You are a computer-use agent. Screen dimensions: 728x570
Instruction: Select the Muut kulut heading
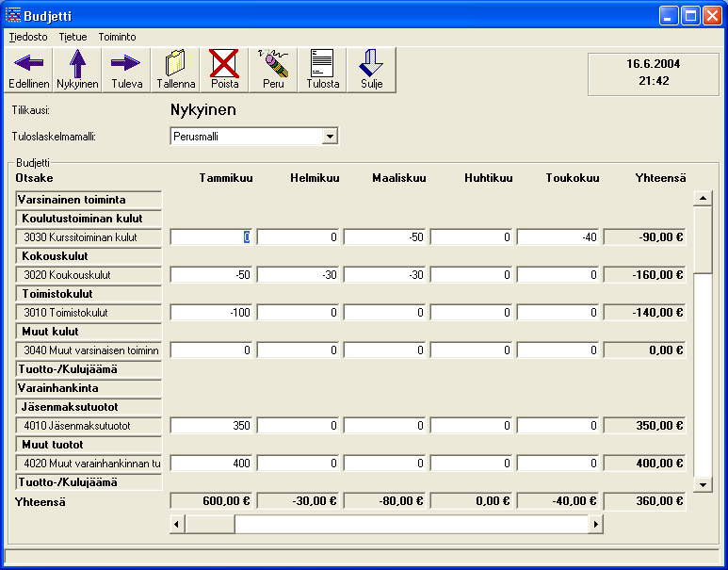coord(89,332)
